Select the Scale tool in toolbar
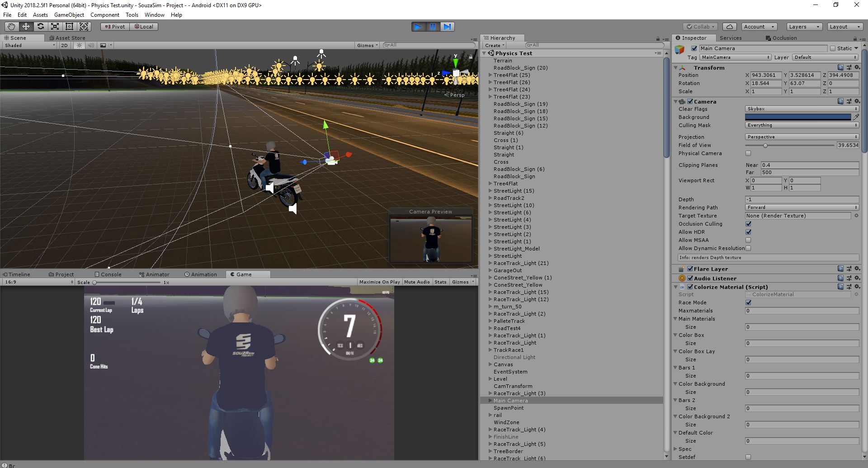This screenshot has height=468, width=868. 55,27
